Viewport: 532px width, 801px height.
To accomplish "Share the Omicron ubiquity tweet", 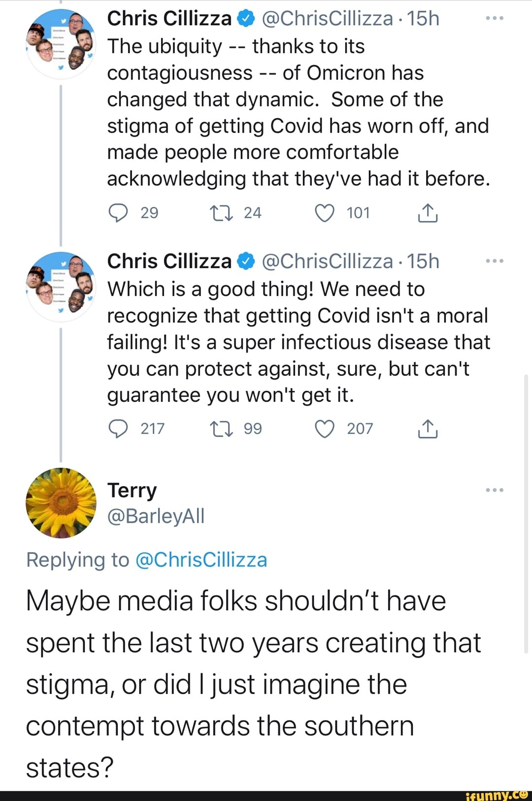I will [x=428, y=213].
